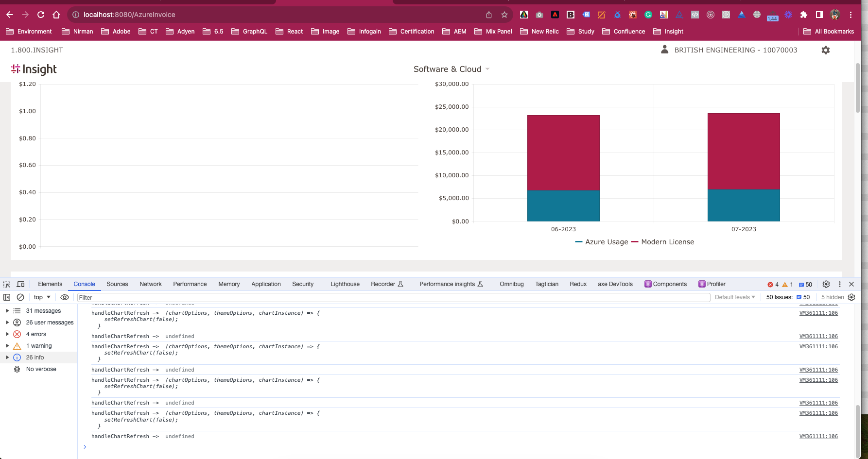Bookmark this page with the star
This screenshot has width=868, height=459.
pyautogui.click(x=504, y=15)
